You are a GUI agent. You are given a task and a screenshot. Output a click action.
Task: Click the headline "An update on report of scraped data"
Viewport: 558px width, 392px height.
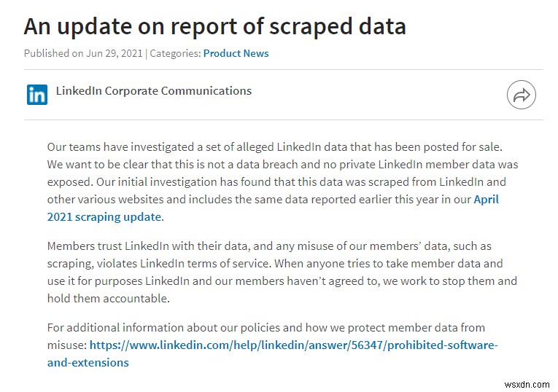(x=214, y=27)
